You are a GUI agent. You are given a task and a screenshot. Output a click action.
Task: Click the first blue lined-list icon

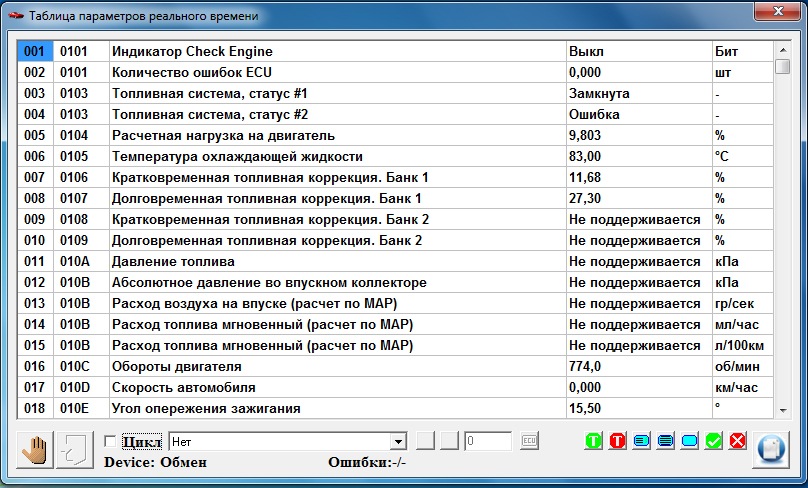click(x=642, y=441)
